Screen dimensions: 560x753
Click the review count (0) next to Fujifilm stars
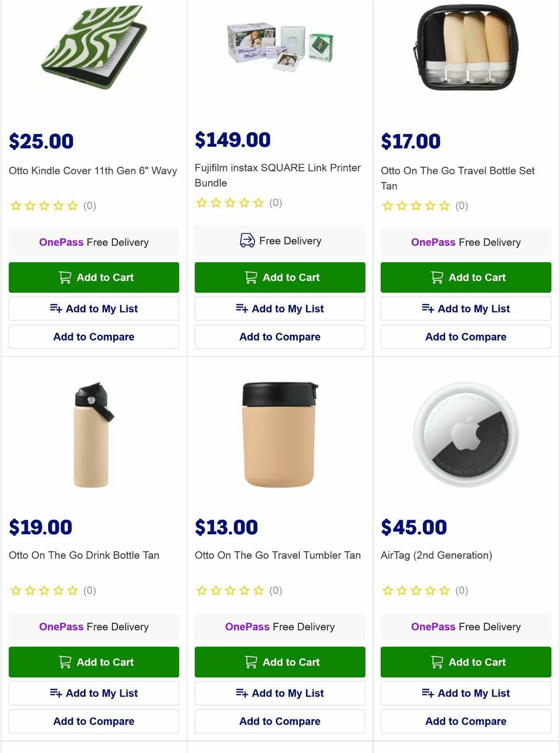[x=276, y=202]
